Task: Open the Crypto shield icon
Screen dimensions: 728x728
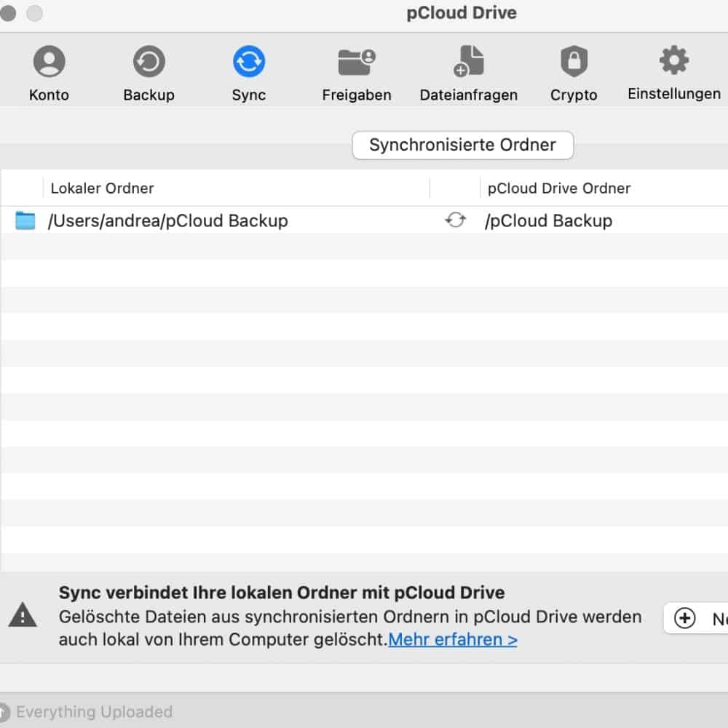Action: [574, 61]
